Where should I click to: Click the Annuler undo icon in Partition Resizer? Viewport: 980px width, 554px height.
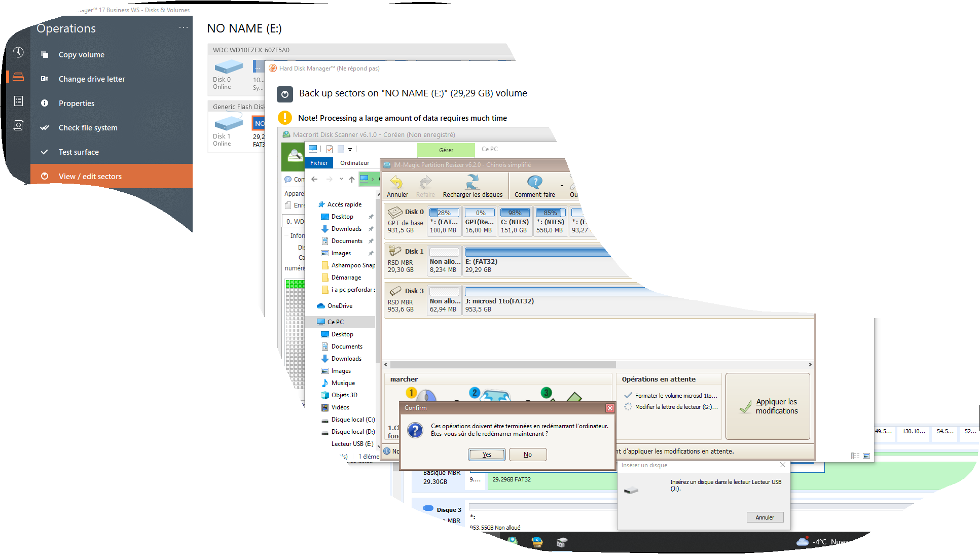396,182
